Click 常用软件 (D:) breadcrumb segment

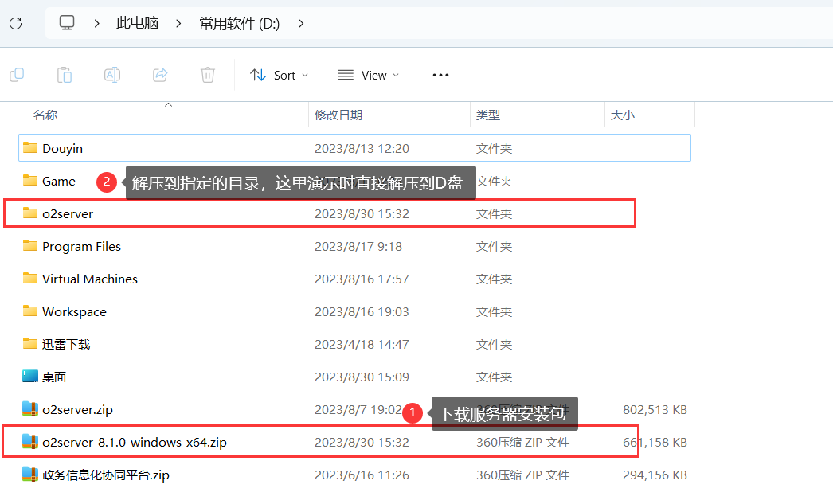coord(240,23)
